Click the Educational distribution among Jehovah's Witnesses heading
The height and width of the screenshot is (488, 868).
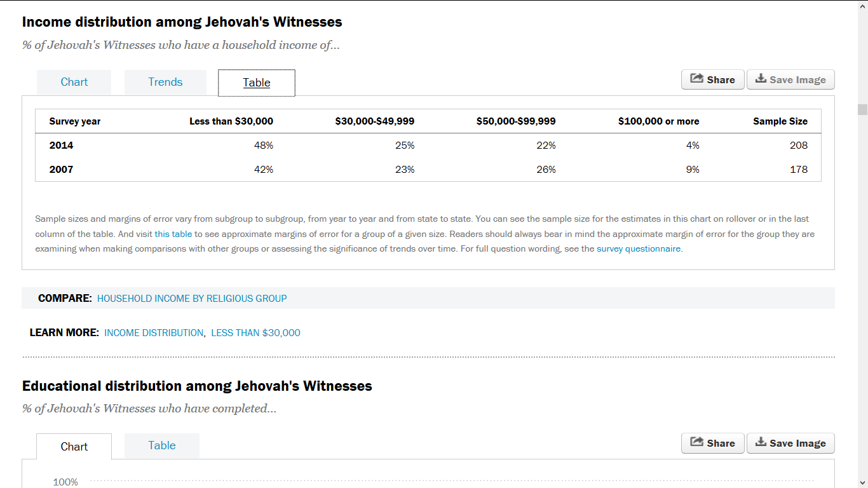click(197, 386)
